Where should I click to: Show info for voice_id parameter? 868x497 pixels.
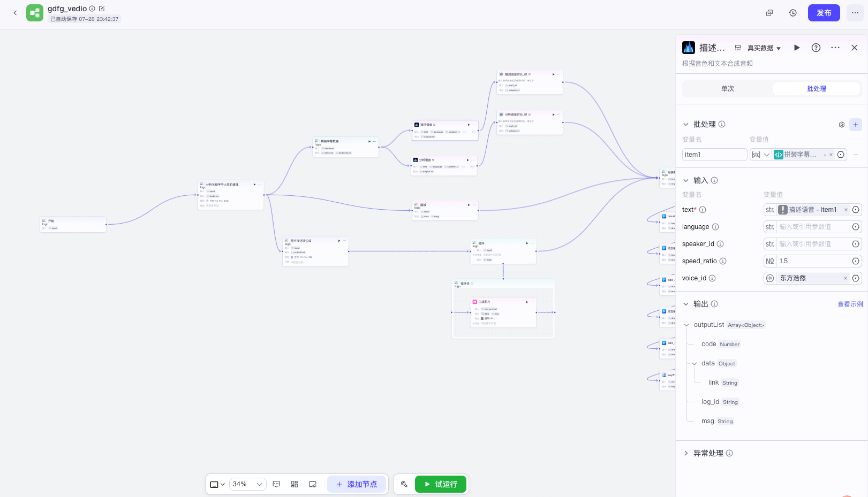click(x=712, y=278)
